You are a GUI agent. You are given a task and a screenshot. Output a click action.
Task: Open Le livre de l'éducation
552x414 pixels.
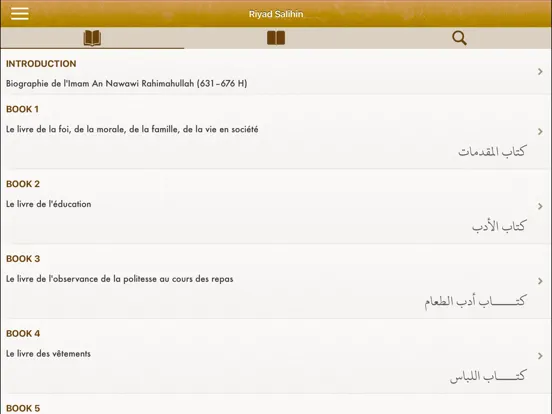coord(49,204)
